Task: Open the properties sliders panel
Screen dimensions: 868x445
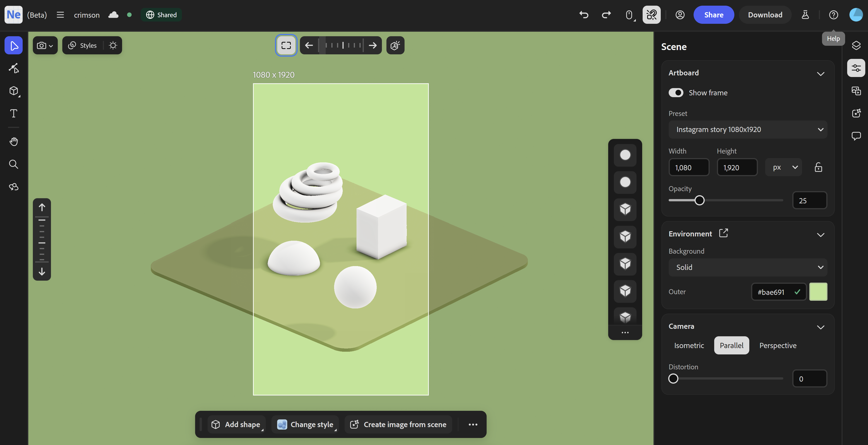Action: coord(856,68)
